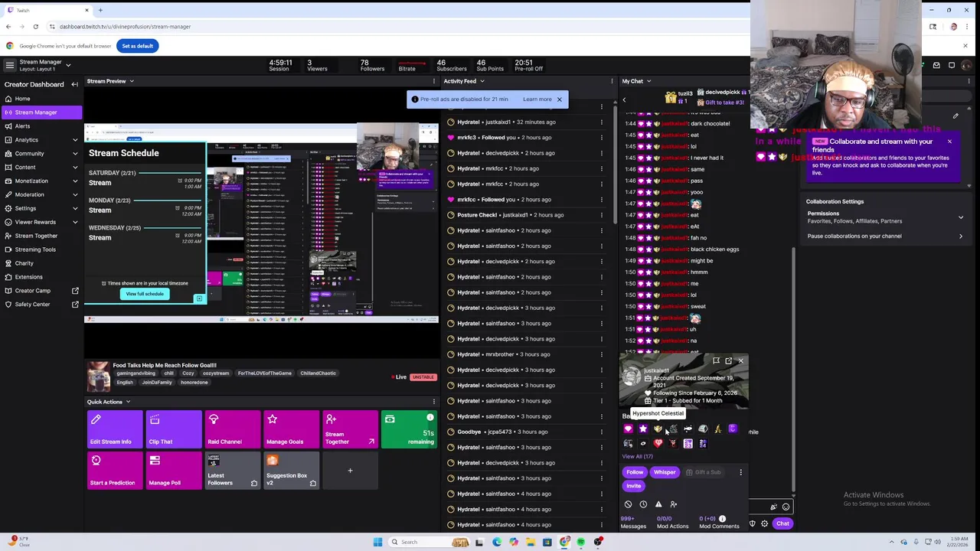Open the emote picker in chat input

coord(786,507)
